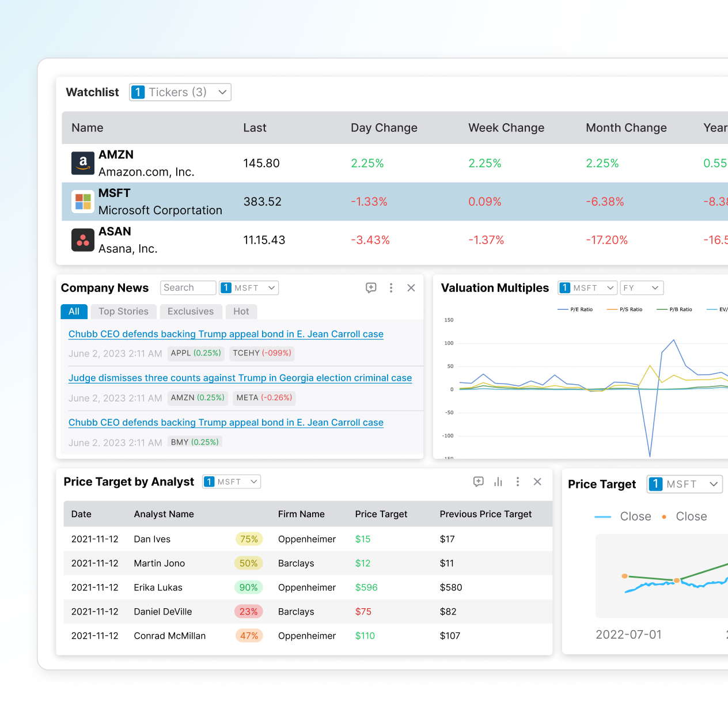The width and height of the screenshot is (728, 728).
Task: Click Erika Lukas 90% rating badge
Action: tap(249, 587)
